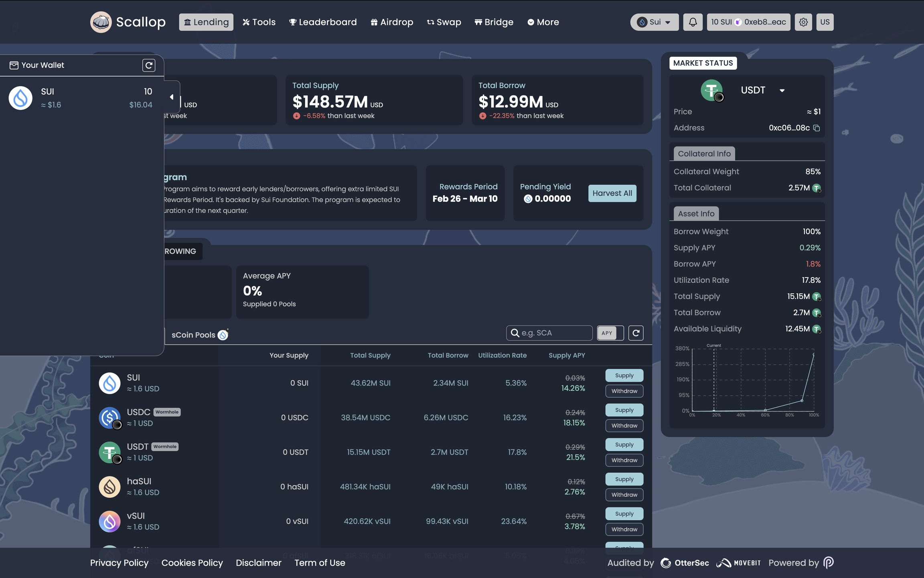Screen dimensions: 924x578
Task: Toggle the APY/APR switch
Action: pyautogui.click(x=610, y=333)
